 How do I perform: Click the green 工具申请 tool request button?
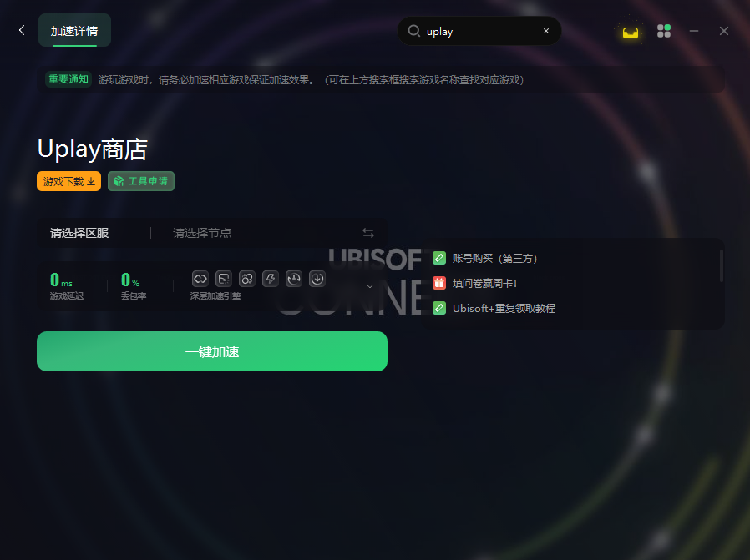click(x=141, y=181)
